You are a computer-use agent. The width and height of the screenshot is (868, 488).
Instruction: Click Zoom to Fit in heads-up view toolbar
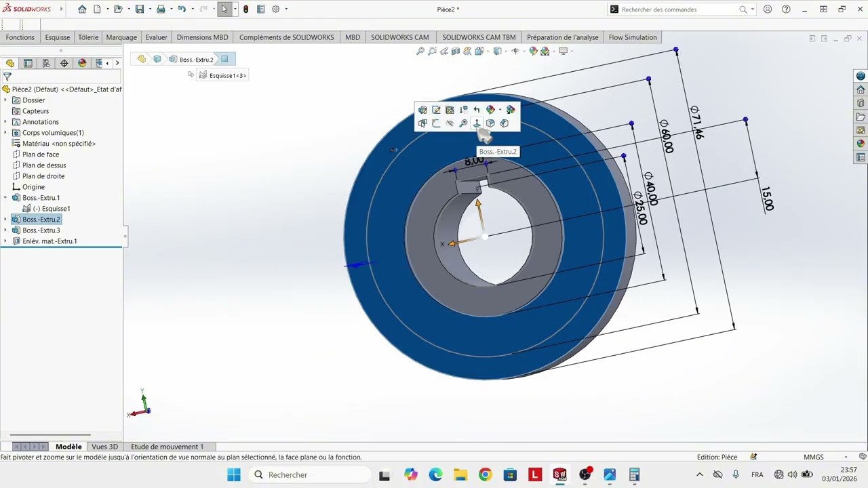[x=420, y=51]
